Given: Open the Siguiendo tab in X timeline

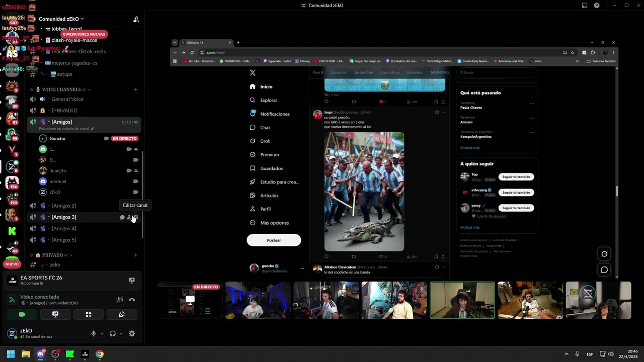Looking at the screenshot, I should coord(339,72).
